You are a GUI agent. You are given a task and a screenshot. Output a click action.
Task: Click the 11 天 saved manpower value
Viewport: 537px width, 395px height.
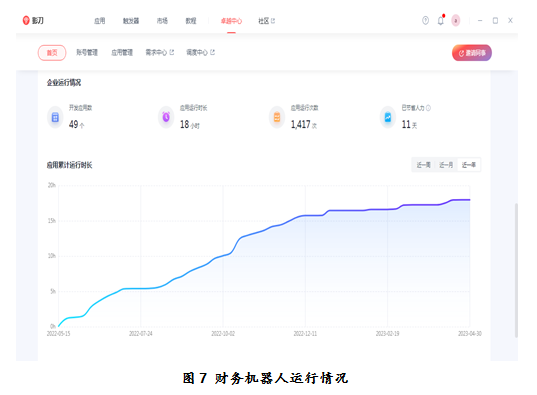409,124
